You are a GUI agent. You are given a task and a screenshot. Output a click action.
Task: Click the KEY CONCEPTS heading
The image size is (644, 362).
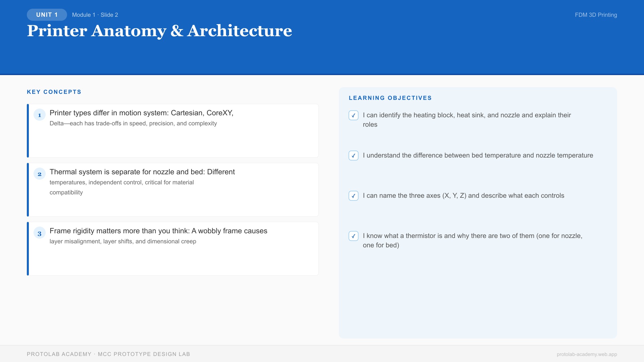click(54, 92)
